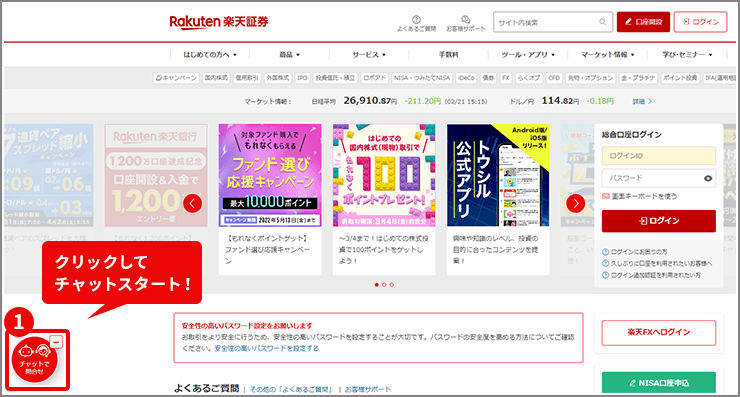Select the NISA・つみたてNISA quick tag

click(422, 78)
